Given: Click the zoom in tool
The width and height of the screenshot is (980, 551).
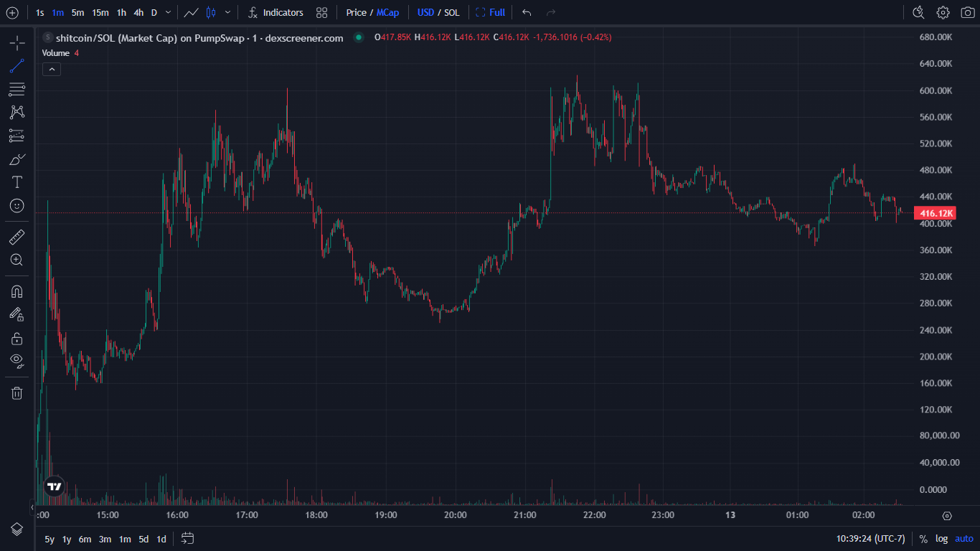Looking at the screenshot, I should pos(17,260).
